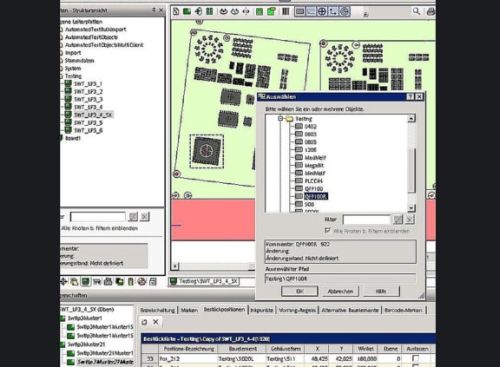Select the QFP100 entry in the dialog list

pyautogui.click(x=314, y=189)
